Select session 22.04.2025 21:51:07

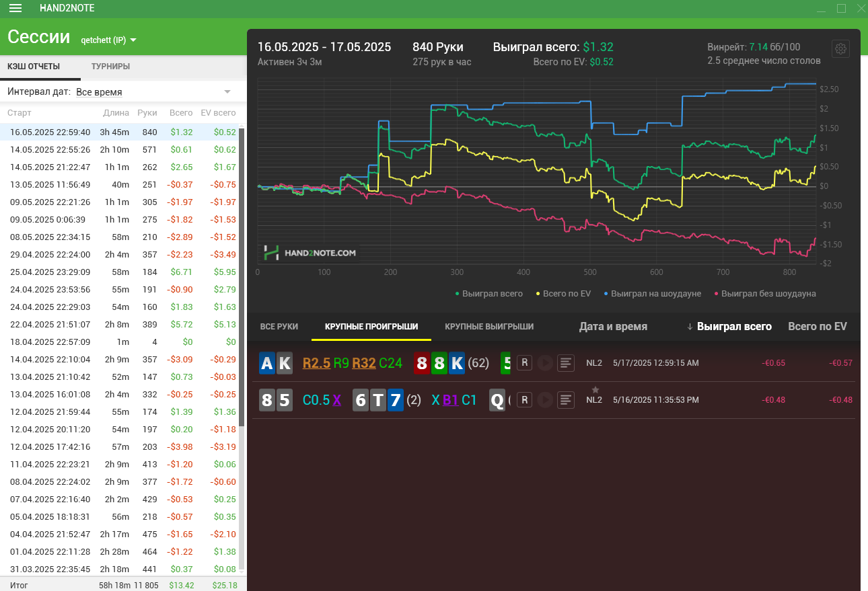pos(119,325)
